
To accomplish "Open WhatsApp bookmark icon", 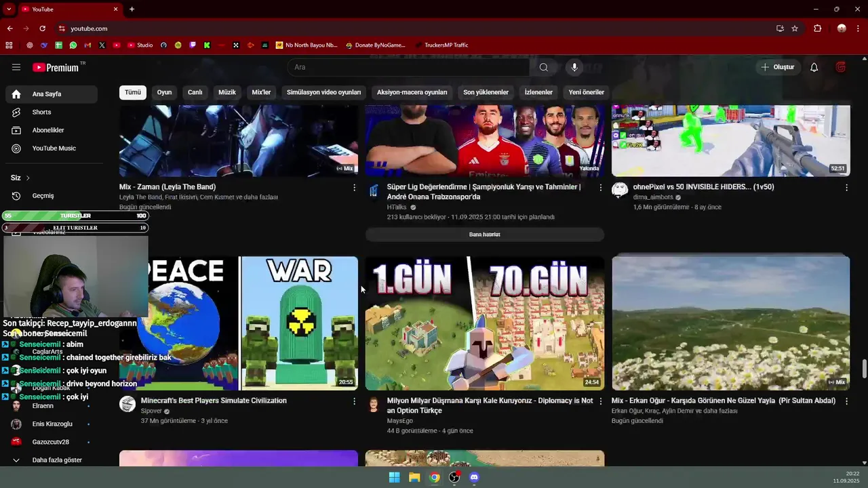I will click(x=73, y=45).
